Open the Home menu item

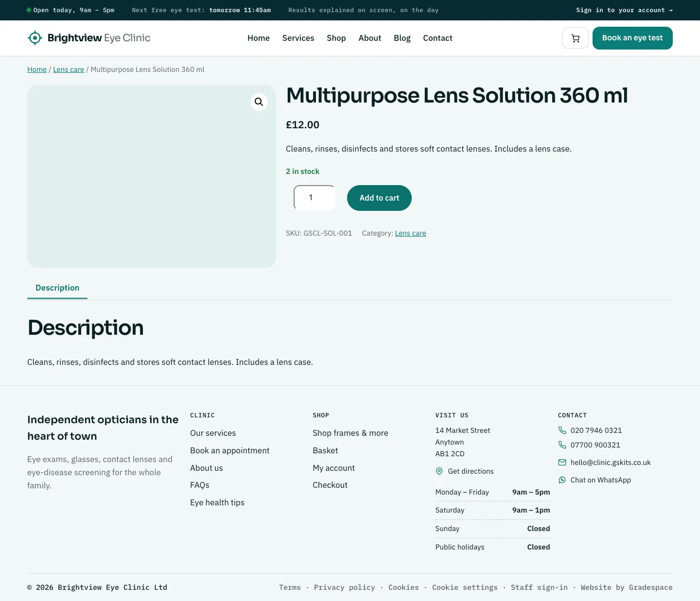pyautogui.click(x=259, y=38)
